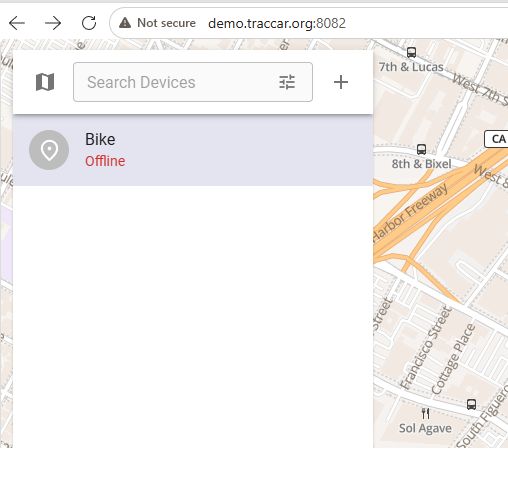
Task: Click the CA highway shield on the map
Action: coord(497,139)
